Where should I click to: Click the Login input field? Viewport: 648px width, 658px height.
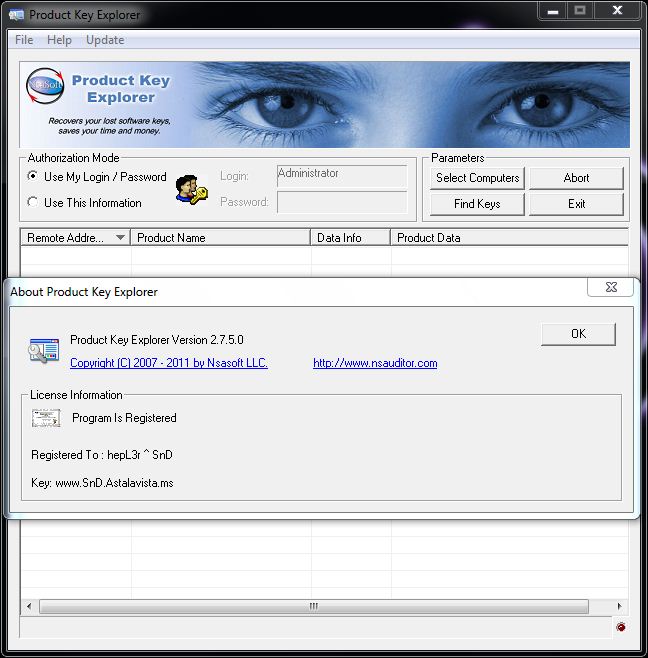tap(342, 175)
